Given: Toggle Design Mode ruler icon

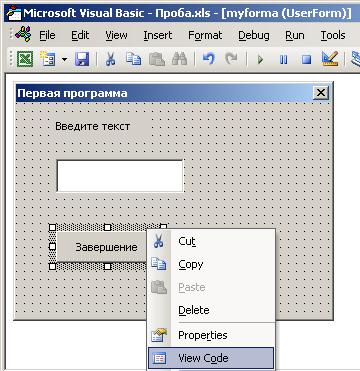Looking at the screenshot, I should click(330, 59).
